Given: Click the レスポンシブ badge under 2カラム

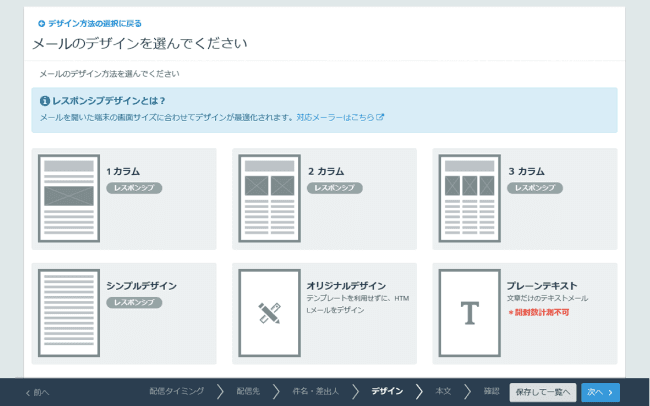Looking at the screenshot, I should click(334, 187).
